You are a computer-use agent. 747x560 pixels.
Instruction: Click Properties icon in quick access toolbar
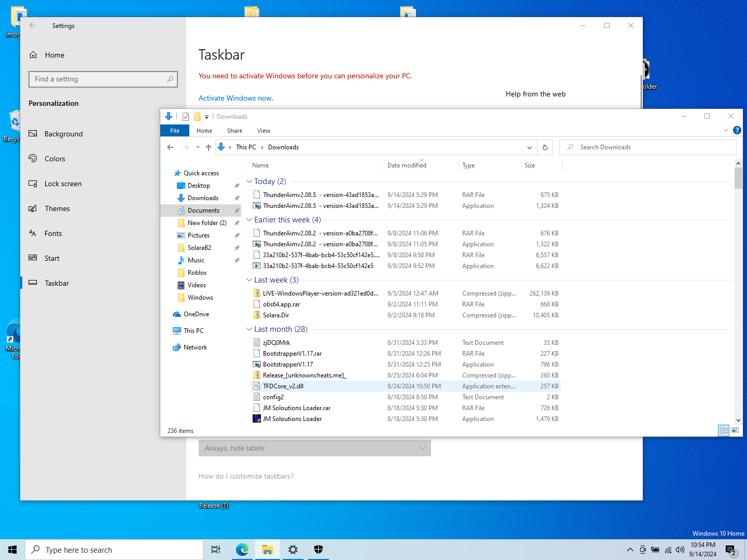186,117
